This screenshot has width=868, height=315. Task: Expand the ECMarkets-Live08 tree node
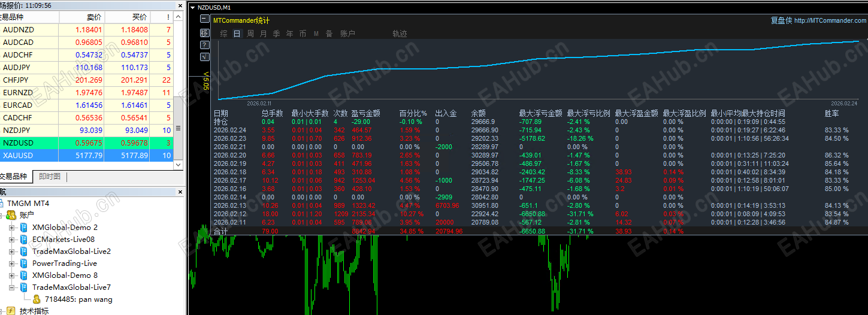tap(11, 240)
